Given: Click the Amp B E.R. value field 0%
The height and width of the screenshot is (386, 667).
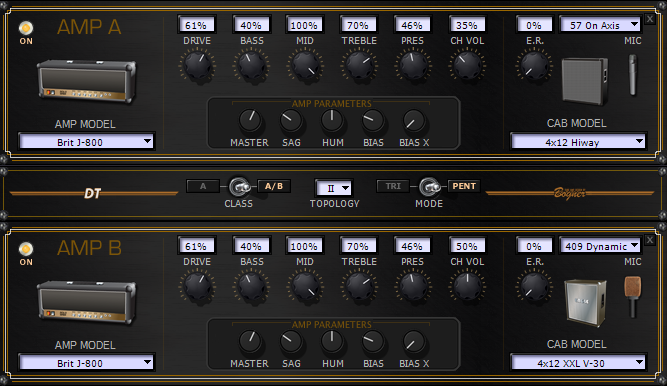Looking at the screenshot, I should [x=534, y=246].
